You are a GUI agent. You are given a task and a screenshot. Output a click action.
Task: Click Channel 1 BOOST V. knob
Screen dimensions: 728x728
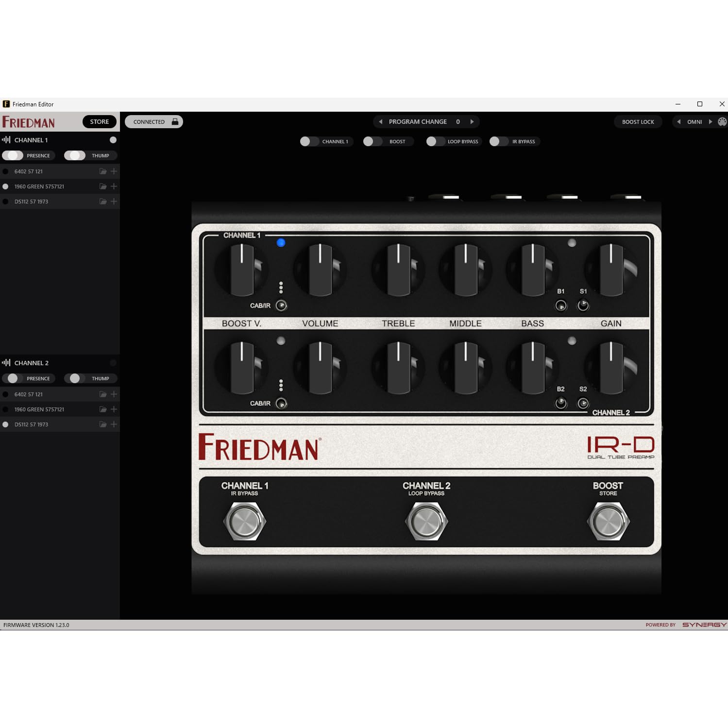coord(242,270)
